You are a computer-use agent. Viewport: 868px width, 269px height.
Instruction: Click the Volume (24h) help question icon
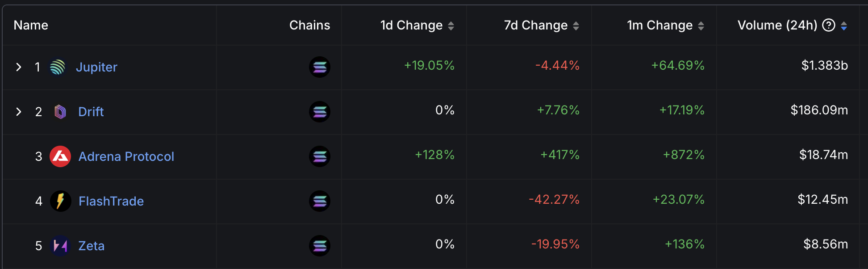point(829,25)
